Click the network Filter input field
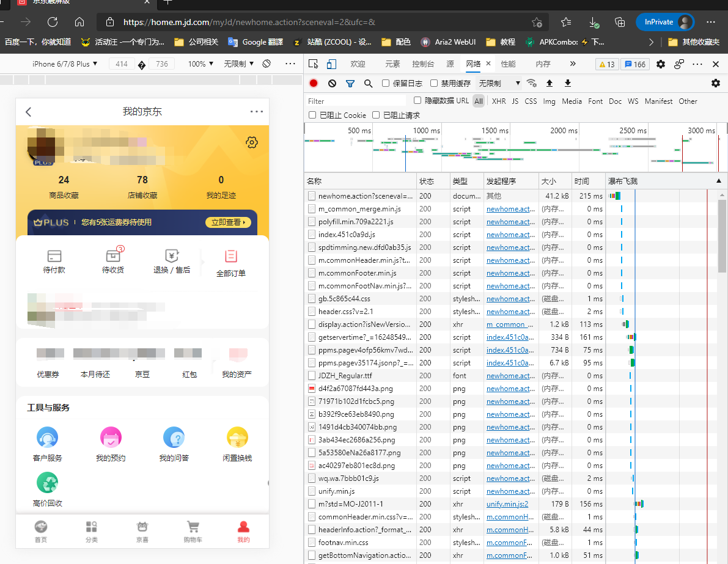The image size is (728, 564). coord(356,101)
